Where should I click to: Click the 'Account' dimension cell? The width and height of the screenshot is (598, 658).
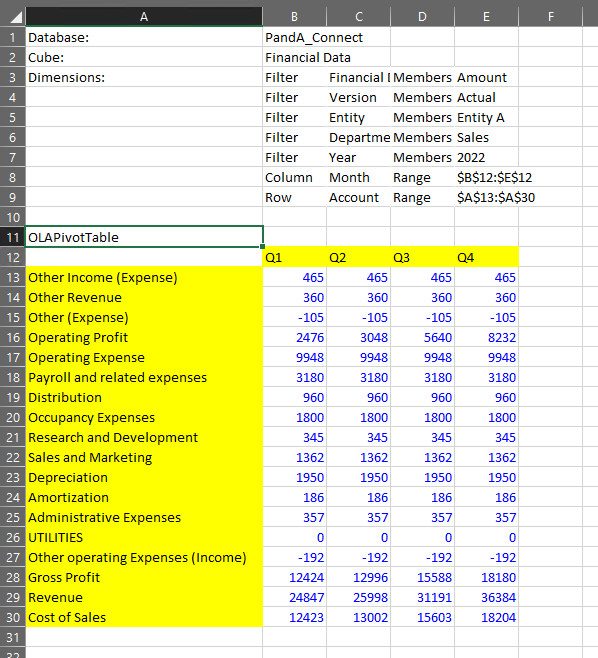click(359, 197)
